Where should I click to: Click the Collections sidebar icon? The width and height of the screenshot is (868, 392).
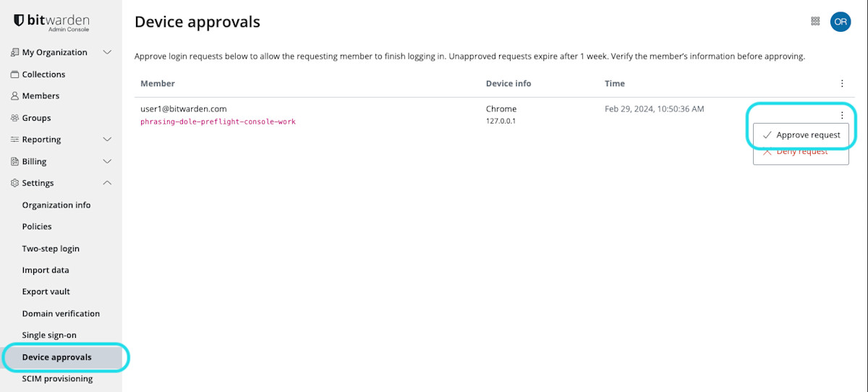click(x=14, y=74)
